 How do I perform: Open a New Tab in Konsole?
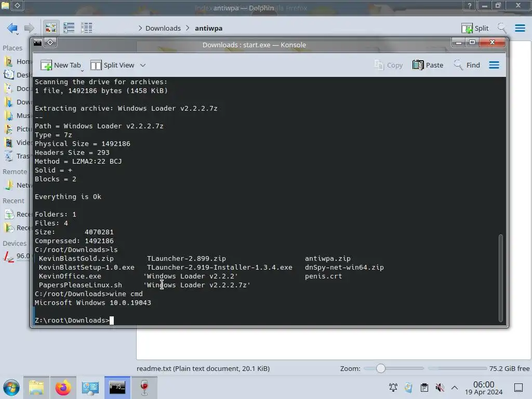60,65
